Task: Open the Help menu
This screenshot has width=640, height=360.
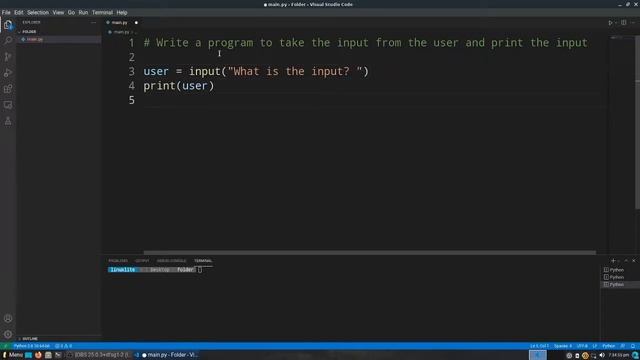Action: point(122,13)
